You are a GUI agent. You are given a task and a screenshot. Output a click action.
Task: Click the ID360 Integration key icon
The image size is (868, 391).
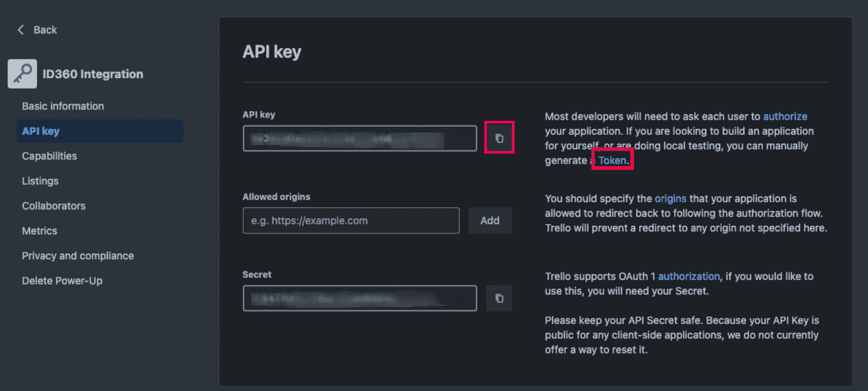tap(22, 73)
